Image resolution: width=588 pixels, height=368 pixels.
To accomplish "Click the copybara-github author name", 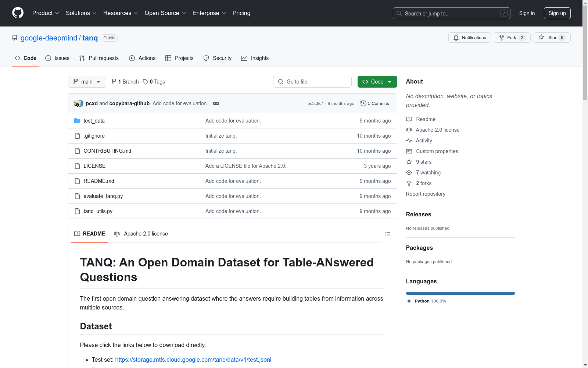I will tap(129, 103).
